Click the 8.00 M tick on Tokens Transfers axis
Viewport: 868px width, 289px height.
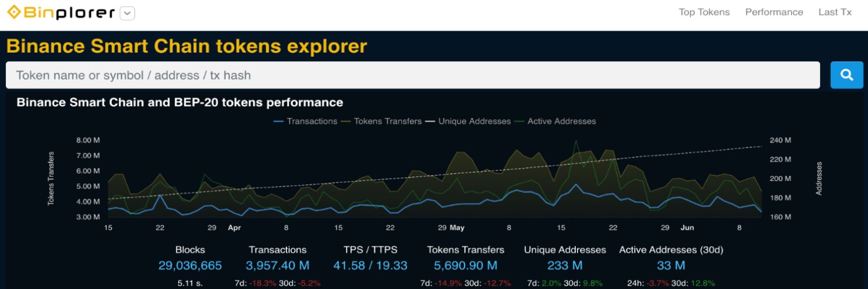pos(88,140)
